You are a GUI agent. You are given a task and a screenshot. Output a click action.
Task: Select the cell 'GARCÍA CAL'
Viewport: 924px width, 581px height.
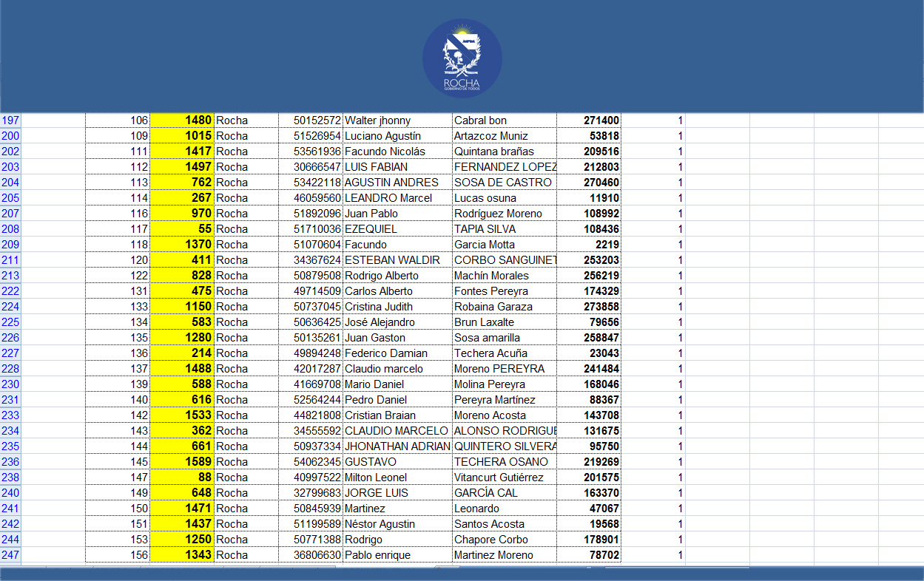pos(505,493)
